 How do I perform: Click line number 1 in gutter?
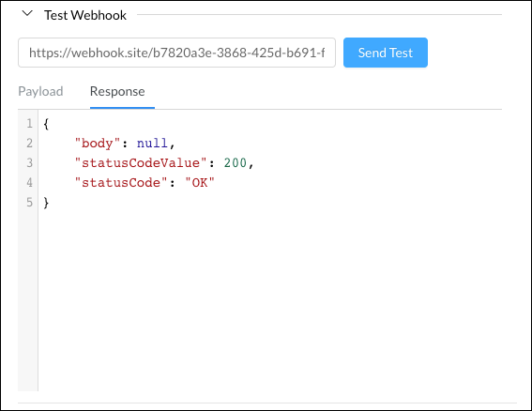click(29, 124)
